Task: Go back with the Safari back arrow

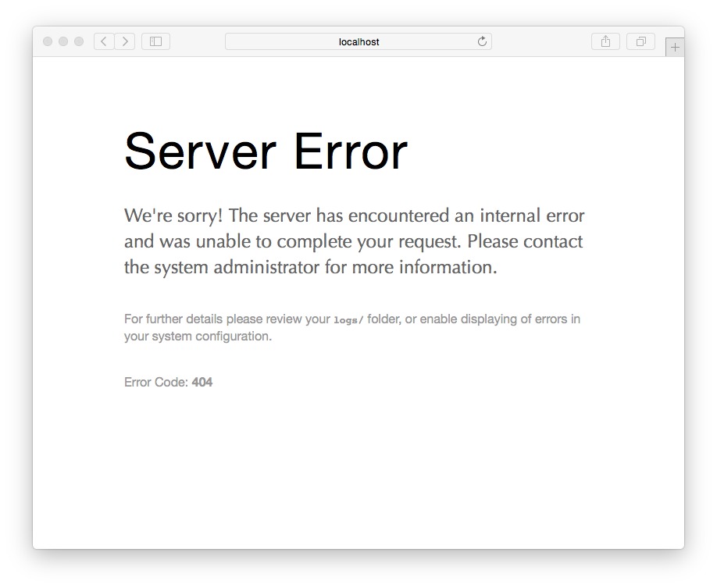Action: (104, 41)
